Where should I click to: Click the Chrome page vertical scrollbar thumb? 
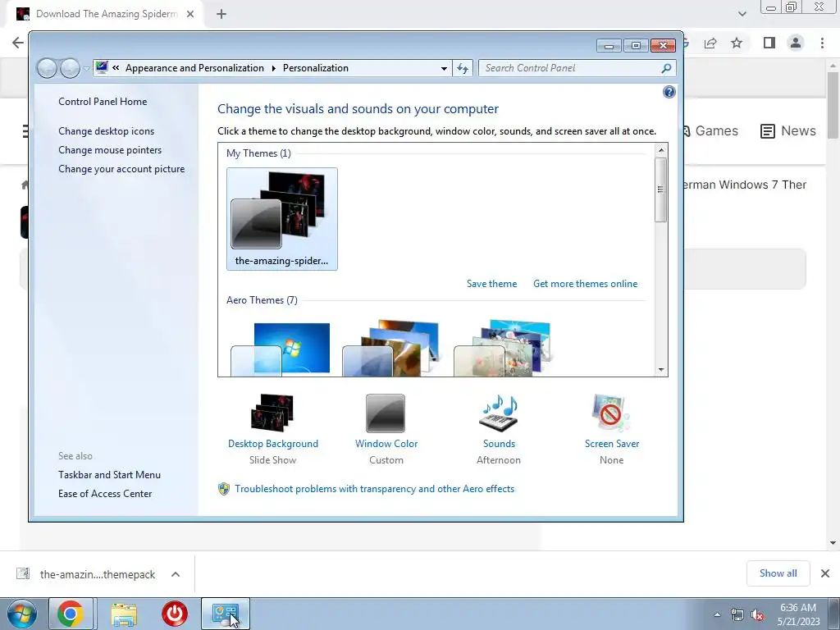[833, 104]
